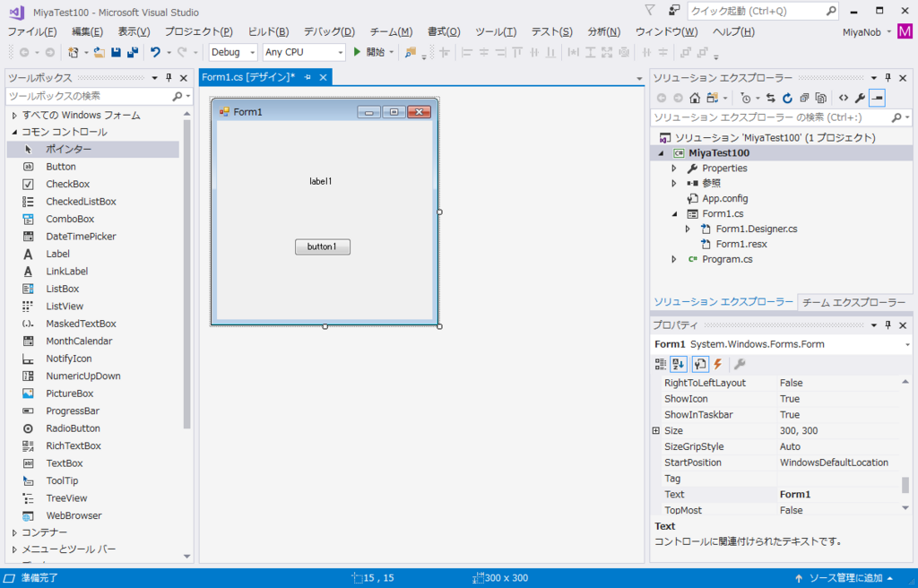918x588 pixels.
Task: Select label1 on the form designer
Action: tap(321, 182)
